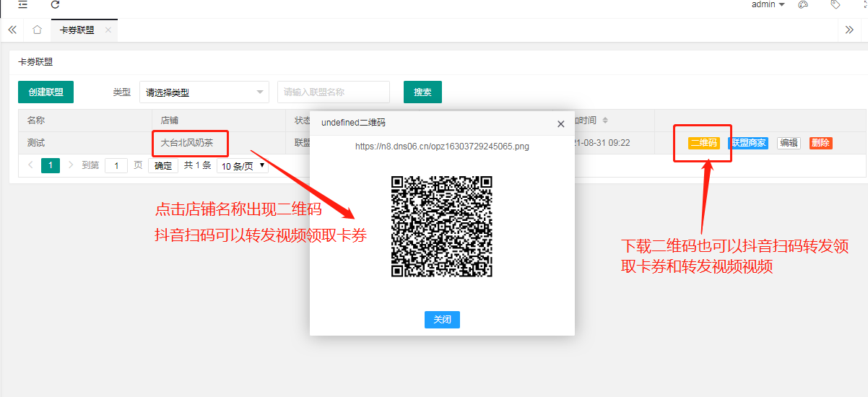Open the 10 条/页 page size dropdown
This screenshot has width=868, height=397.
tap(243, 165)
